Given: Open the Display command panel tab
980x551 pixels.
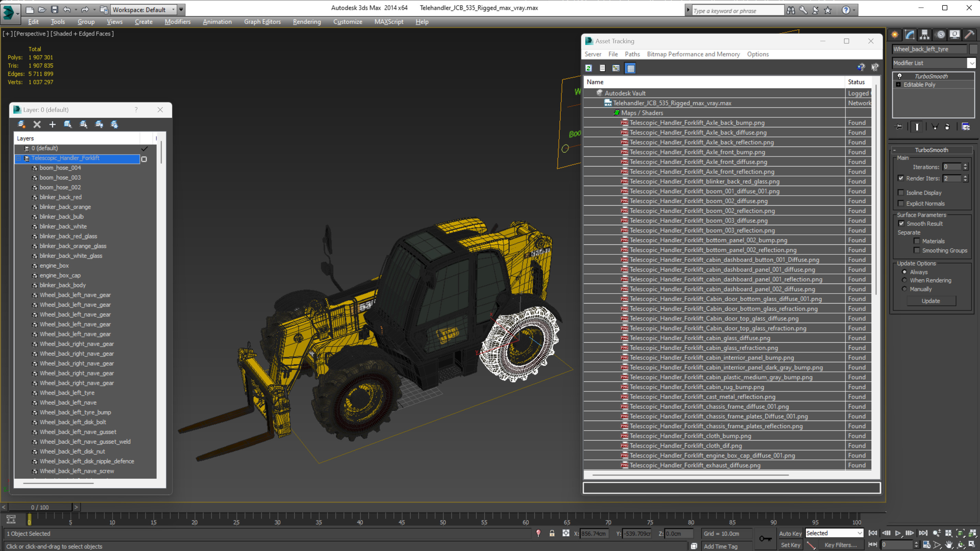Looking at the screenshot, I should pyautogui.click(x=955, y=35).
